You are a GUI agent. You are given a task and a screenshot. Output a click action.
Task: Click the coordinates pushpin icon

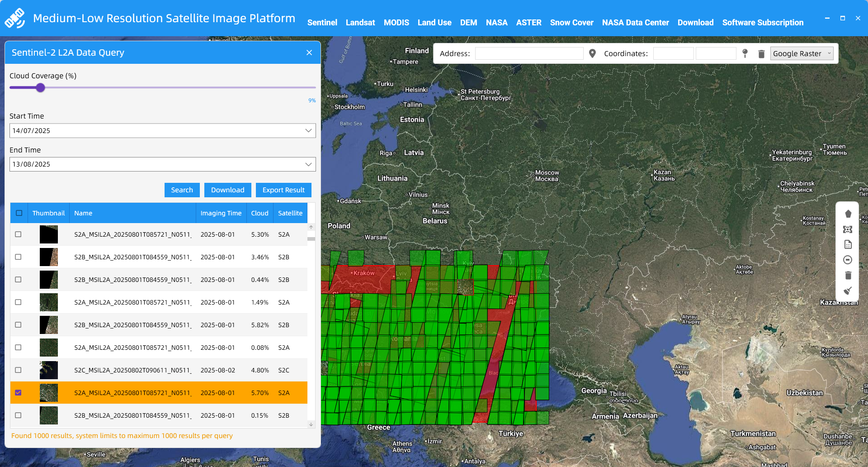(745, 53)
